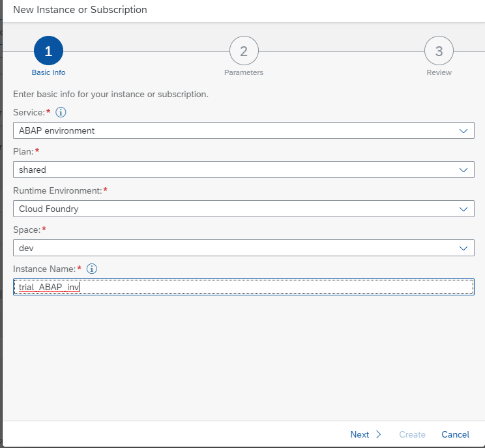The height and width of the screenshot is (448, 485).
Task: Click the 'ABAP environment' service field text
Action: [x=57, y=131]
